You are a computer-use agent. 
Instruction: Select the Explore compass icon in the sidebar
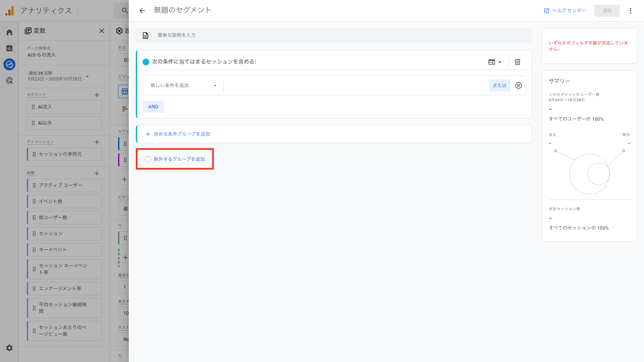(x=9, y=64)
